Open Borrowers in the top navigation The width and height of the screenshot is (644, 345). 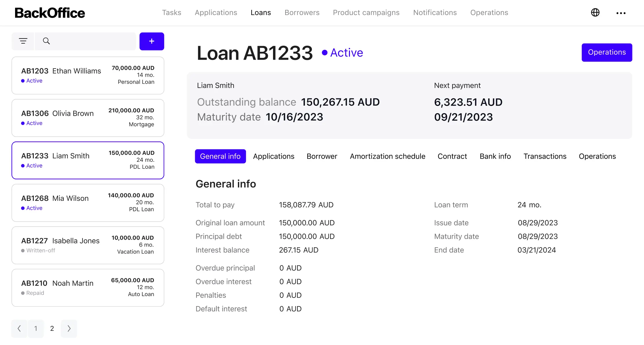click(302, 13)
